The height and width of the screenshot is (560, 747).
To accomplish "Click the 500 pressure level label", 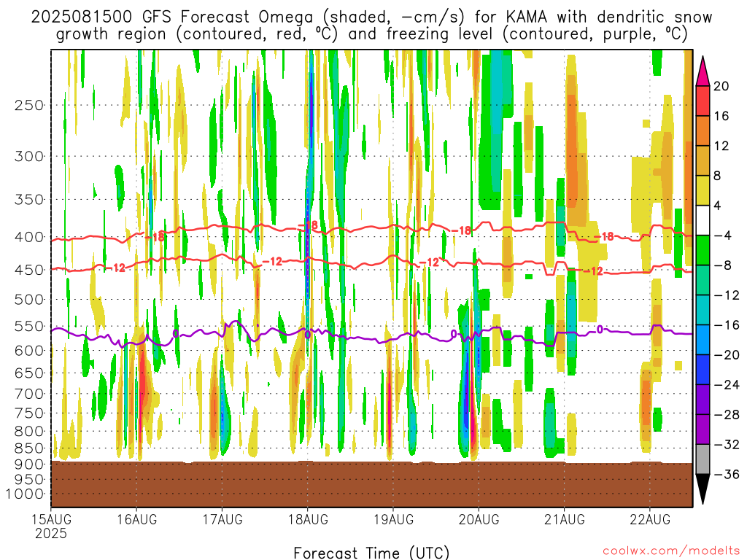I will [29, 300].
